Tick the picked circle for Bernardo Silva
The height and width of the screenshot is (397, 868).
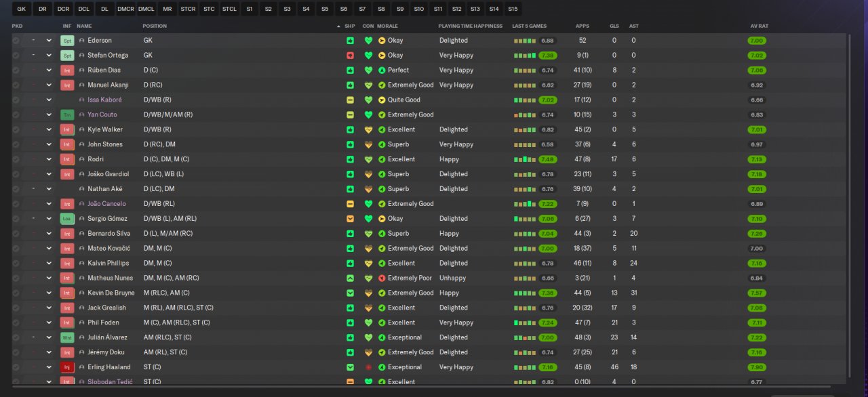[x=16, y=234]
